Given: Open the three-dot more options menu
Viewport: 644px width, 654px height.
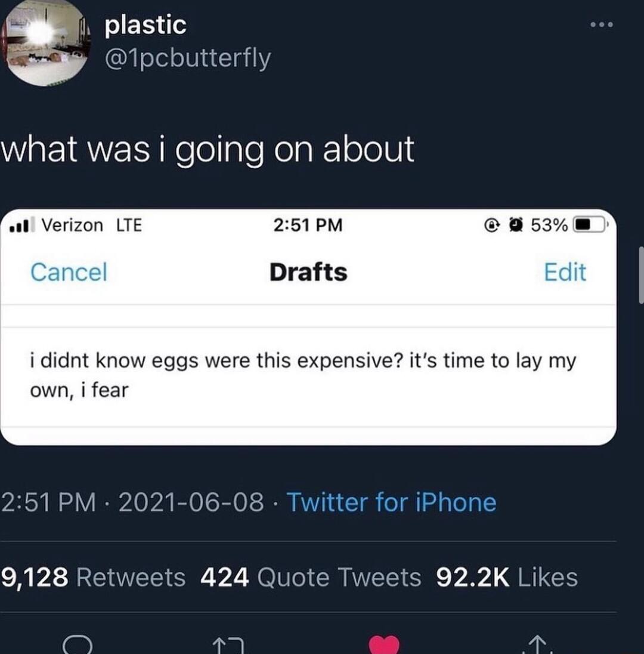Looking at the screenshot, I should click(602, 25).
